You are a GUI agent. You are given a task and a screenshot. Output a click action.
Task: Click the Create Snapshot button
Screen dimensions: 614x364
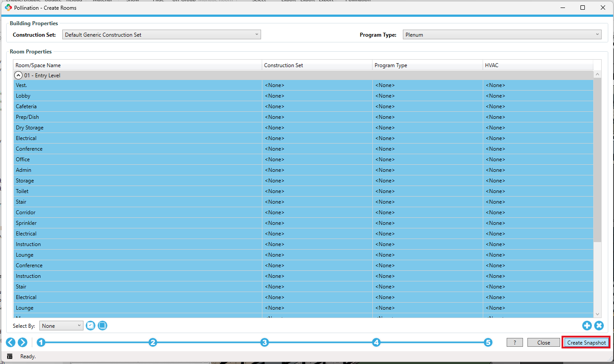[586, 343]
